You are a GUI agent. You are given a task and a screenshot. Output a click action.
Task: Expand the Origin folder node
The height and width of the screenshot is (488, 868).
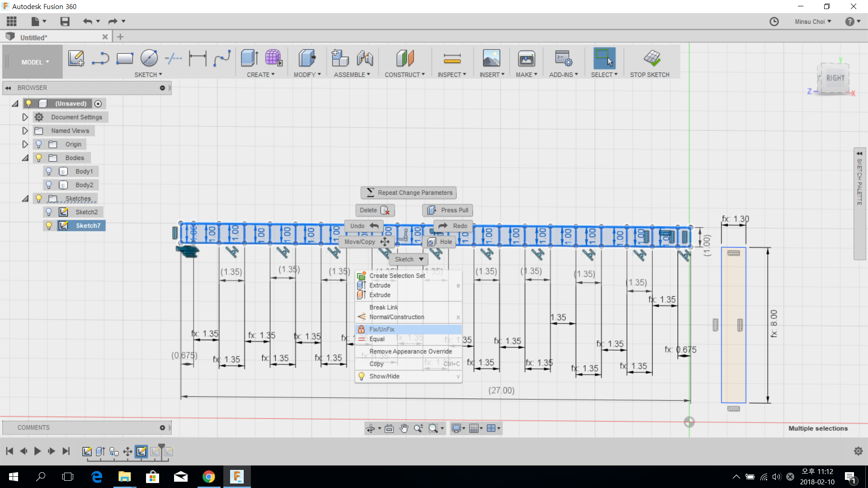click(x=25, y=144)
